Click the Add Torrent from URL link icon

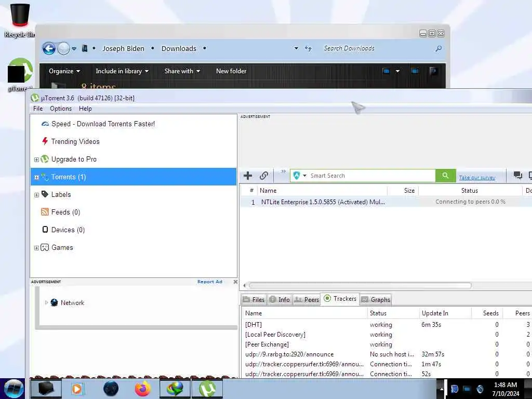(263, 176)
